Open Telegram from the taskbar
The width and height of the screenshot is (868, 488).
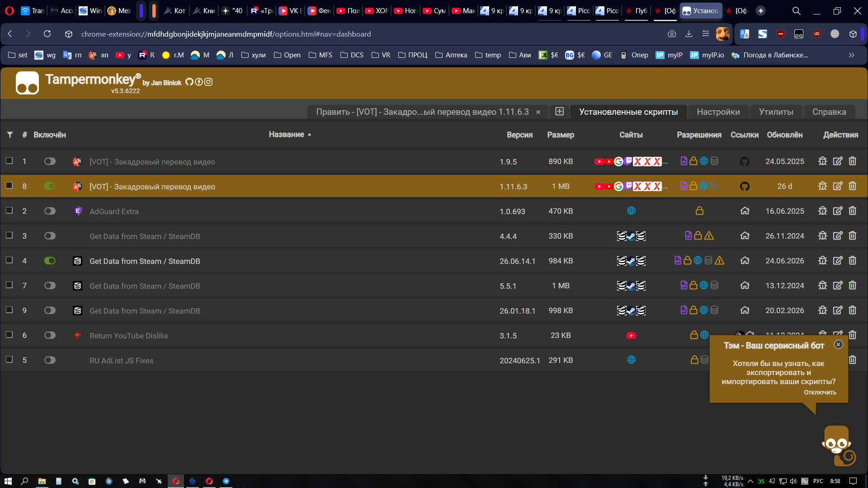(x=226, y=481)
